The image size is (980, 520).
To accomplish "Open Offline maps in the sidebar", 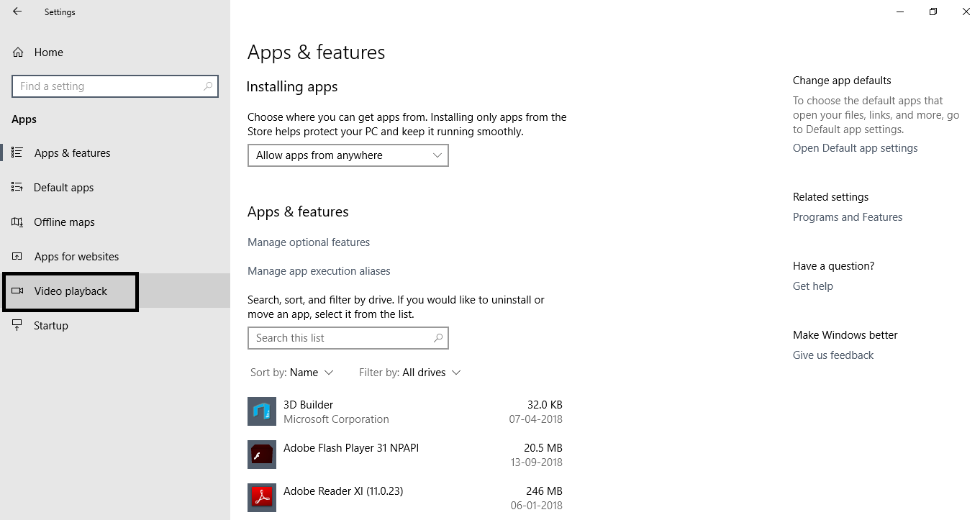I will [x=115, y=222].
